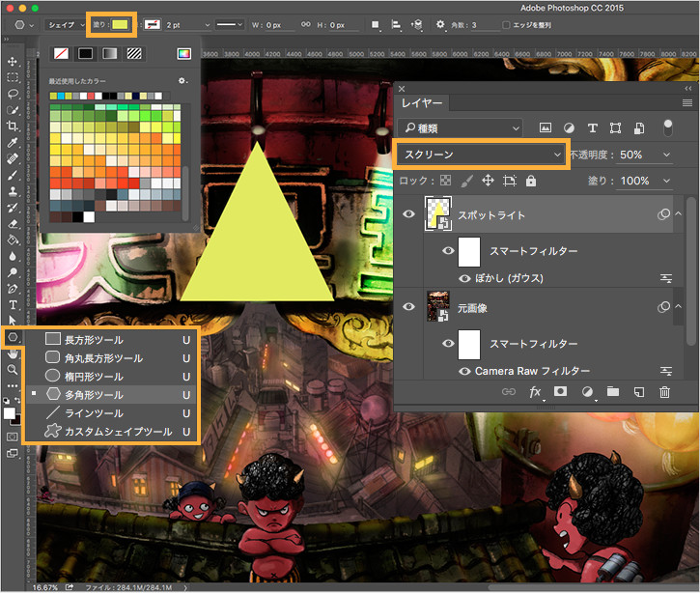Click the layer fx styles icon
Image resolution: width=700 pixels, height=593 pixels.
[535, 392]
